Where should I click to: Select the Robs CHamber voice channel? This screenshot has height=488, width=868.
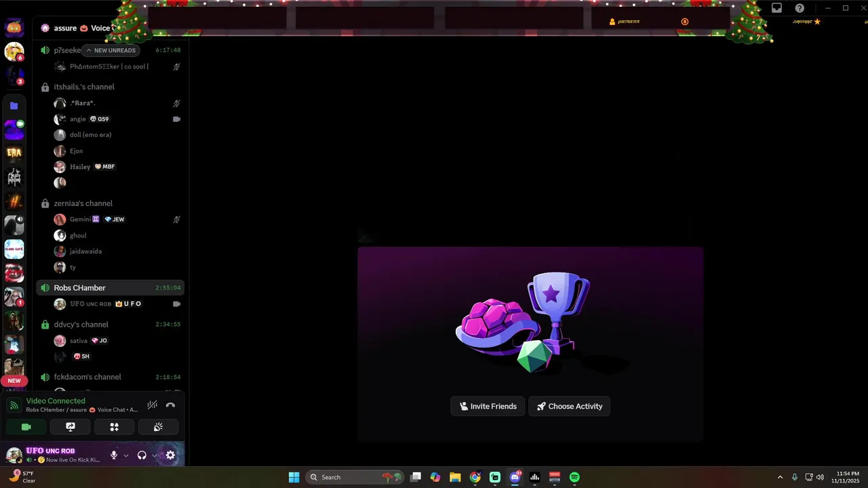110,287
